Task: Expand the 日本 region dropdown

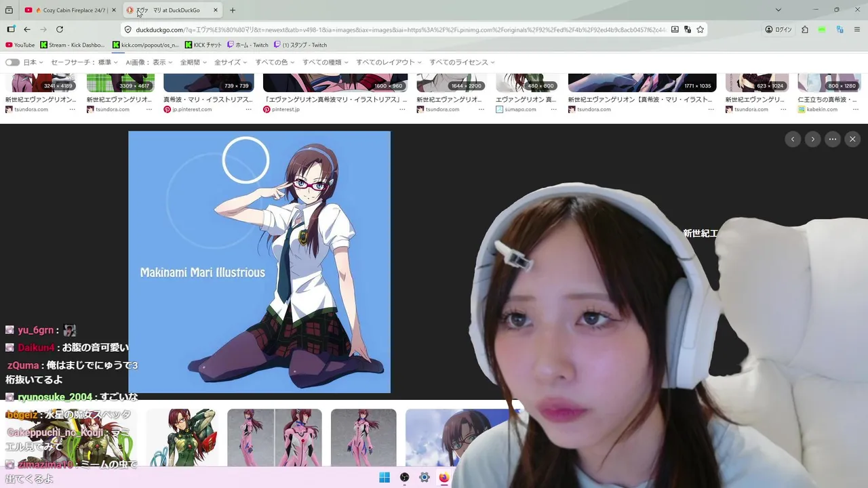Action: (33, 62)
